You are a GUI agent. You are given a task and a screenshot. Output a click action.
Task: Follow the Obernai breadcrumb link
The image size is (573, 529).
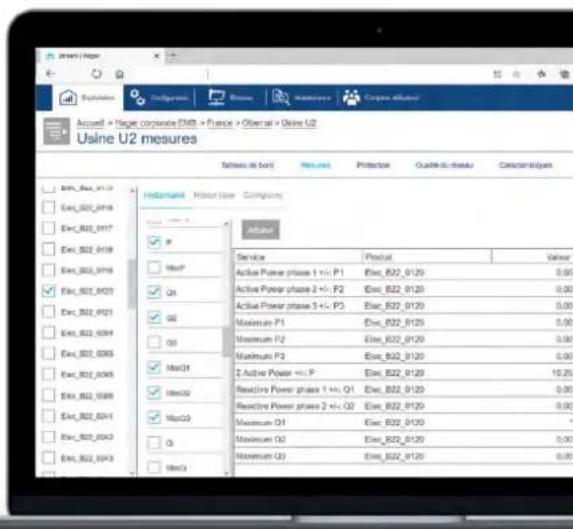pyautogui.click(x=257, y=123)
